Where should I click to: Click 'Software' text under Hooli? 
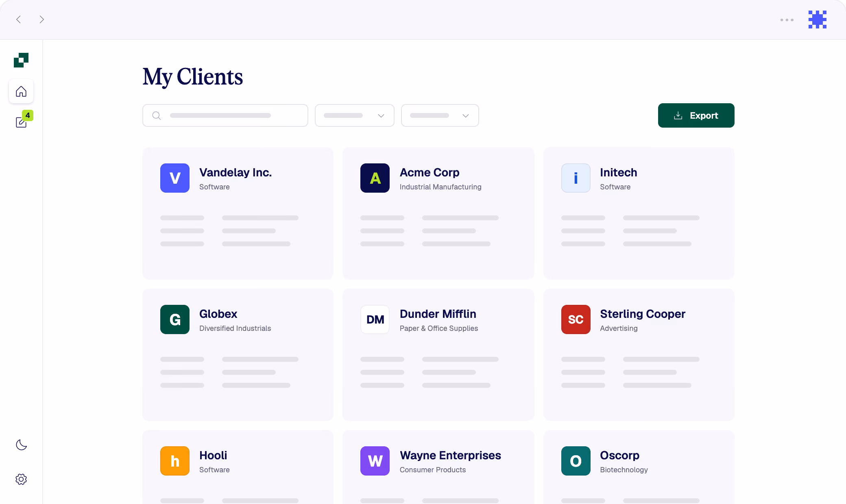214,470
